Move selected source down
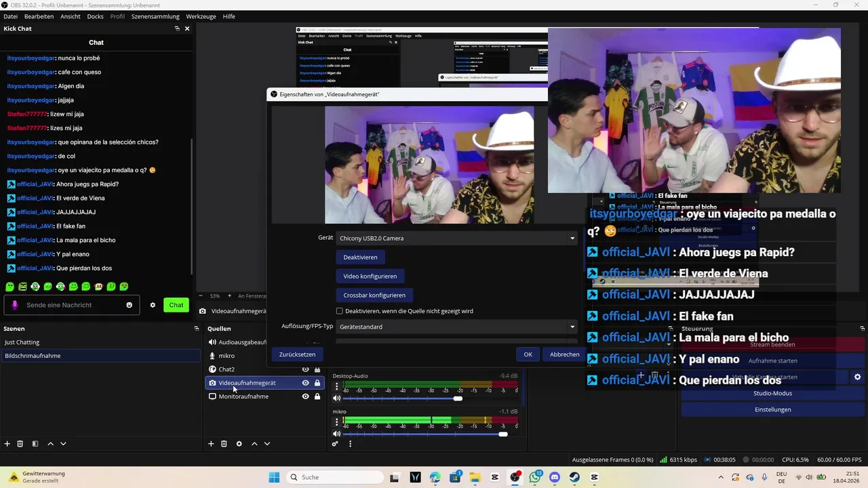868x488 pixels. tap(267, 444)
